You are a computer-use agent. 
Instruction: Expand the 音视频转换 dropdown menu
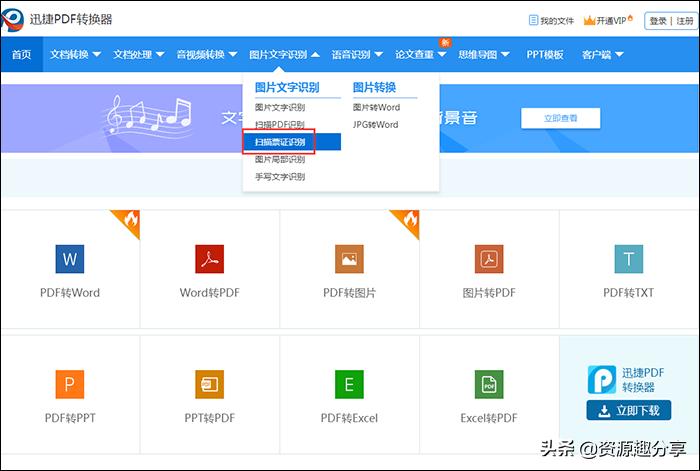[x=207, y=54]
